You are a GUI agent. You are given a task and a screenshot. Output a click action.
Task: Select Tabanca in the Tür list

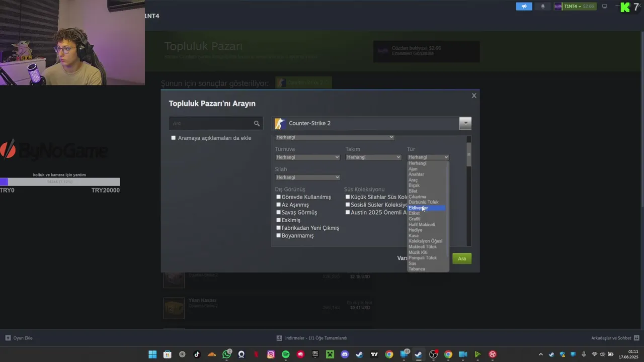[x=426, y=269]
